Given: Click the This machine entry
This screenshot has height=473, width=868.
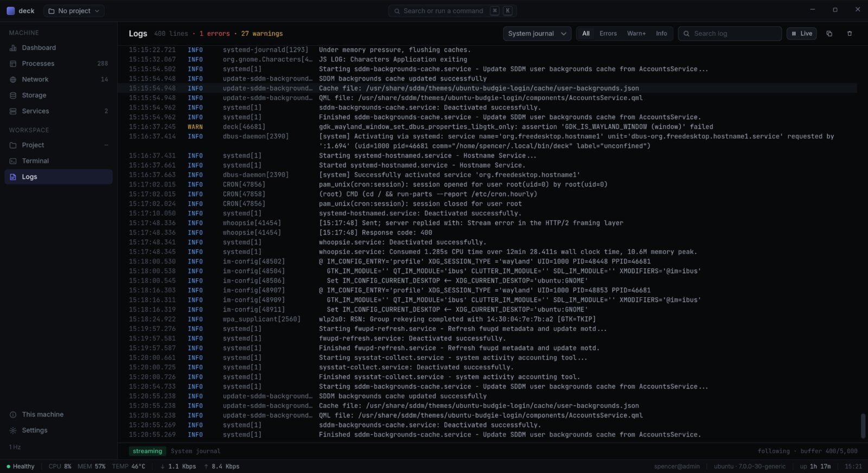Looking at the screenshot, I should click(59, 414).
